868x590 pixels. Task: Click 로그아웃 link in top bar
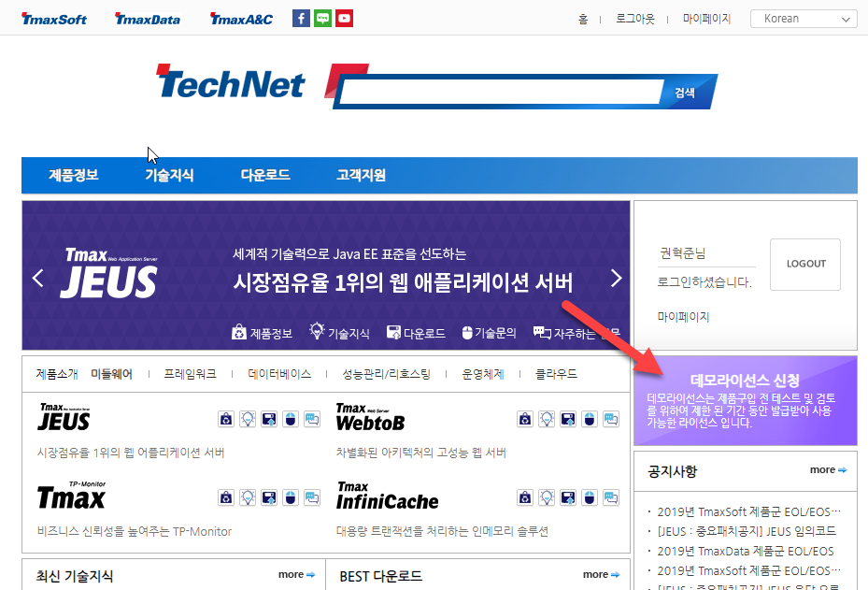click(x=635, y=19)
